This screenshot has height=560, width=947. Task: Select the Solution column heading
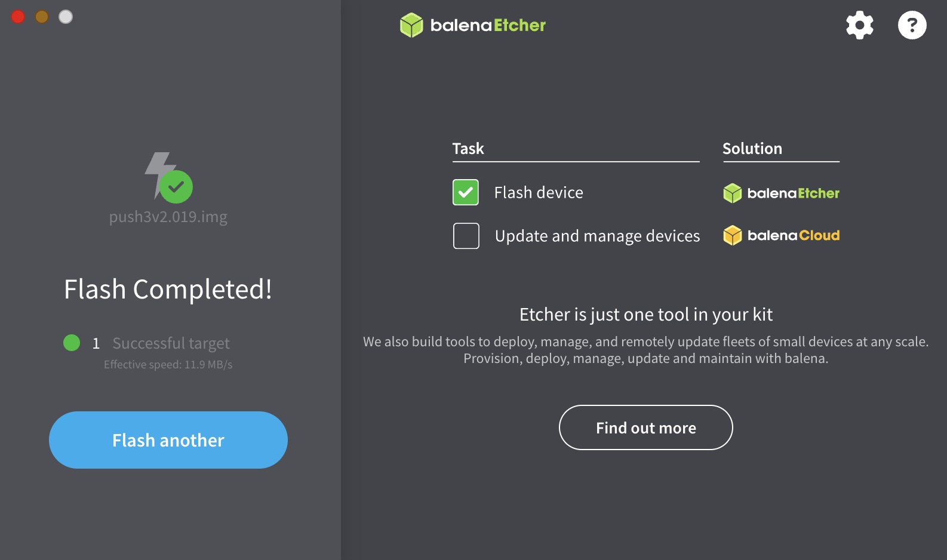[x=752, y=149]
